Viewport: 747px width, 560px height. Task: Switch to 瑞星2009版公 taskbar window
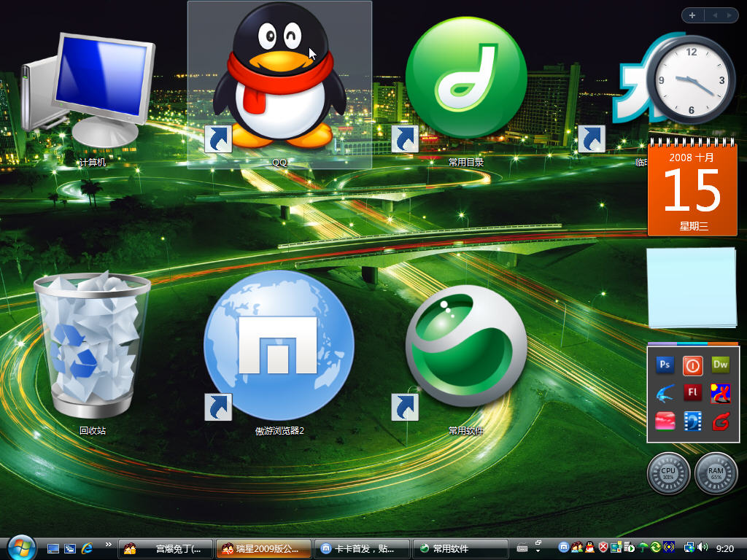[263, 548]
